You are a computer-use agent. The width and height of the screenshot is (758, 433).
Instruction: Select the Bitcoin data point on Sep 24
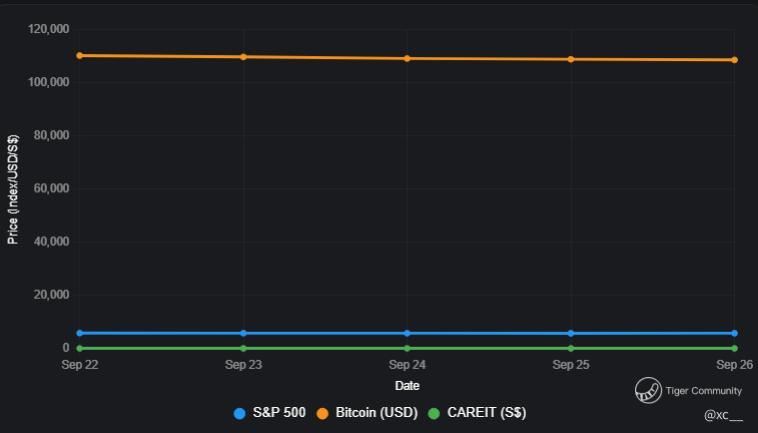coord(407,58)
